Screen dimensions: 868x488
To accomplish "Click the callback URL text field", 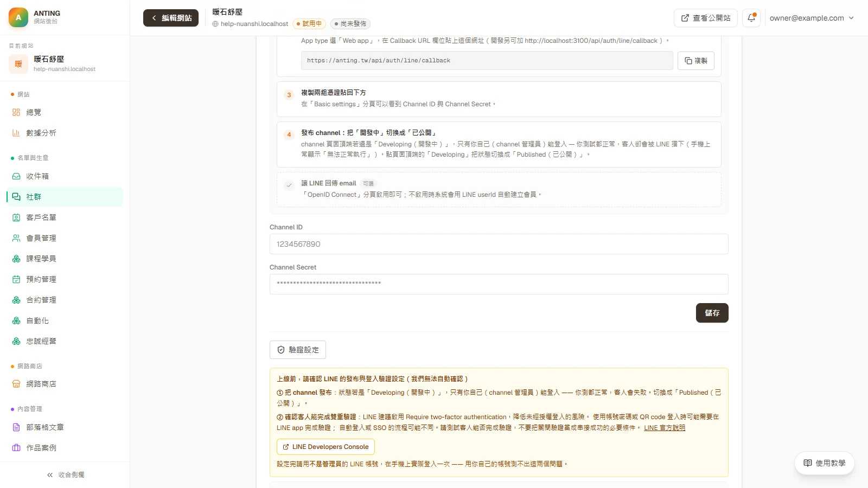I will [487, 61].
